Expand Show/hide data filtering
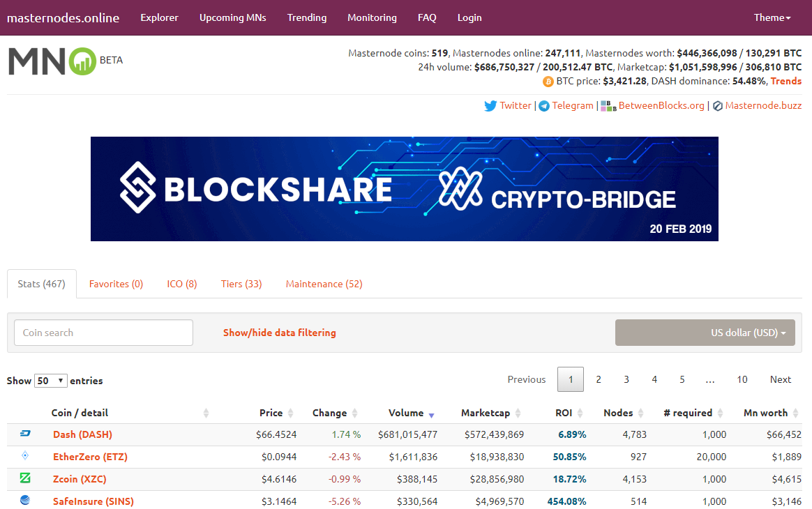 coord(280,333)
